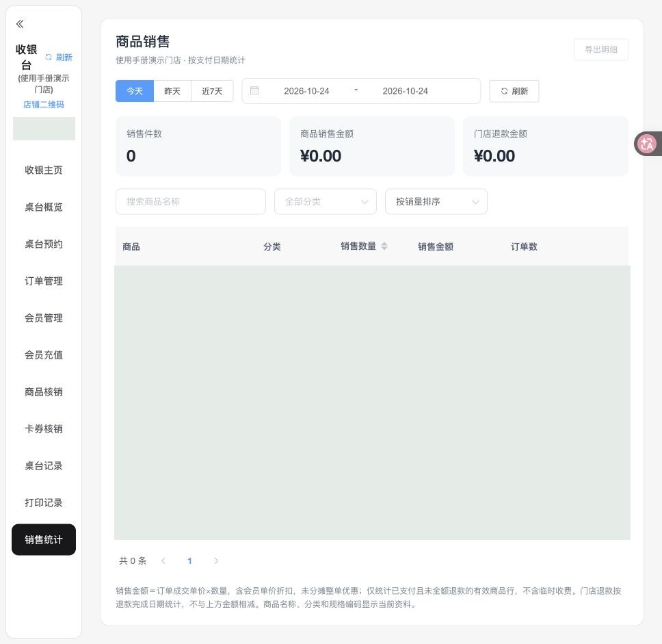Open 卡券核销 page
662x644 pixels.
click(44, 429)
